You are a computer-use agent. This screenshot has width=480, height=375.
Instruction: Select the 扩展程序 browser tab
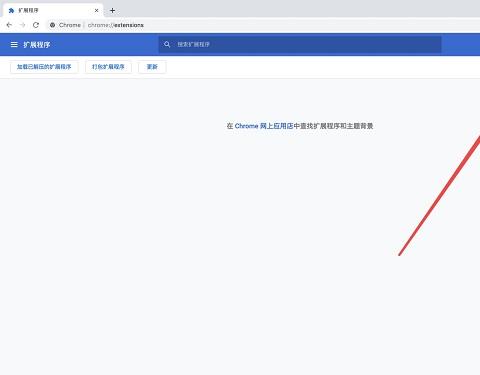(53, 10)
